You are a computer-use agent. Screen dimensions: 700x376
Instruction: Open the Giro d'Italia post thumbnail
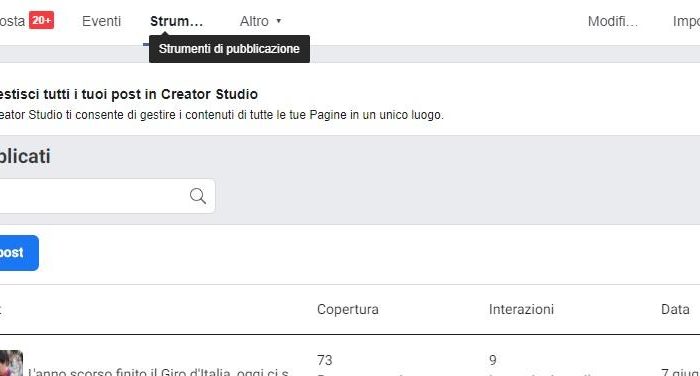11,363
